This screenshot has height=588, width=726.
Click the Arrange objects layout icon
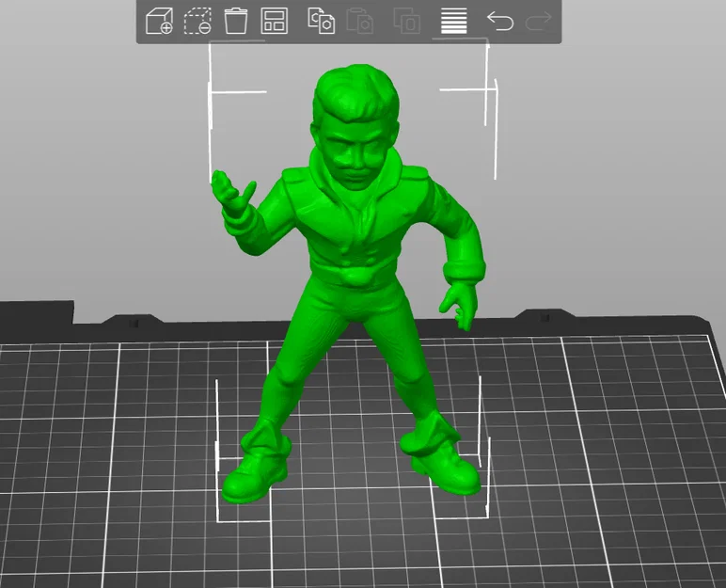[274, 22]
